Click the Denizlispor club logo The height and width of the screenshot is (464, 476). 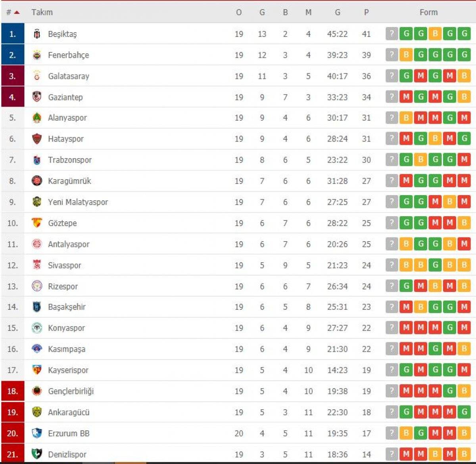point(37,454)
